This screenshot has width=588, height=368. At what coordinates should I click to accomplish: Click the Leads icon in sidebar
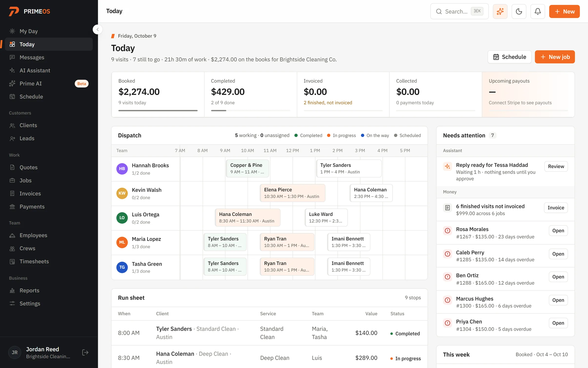pos(12,138)
